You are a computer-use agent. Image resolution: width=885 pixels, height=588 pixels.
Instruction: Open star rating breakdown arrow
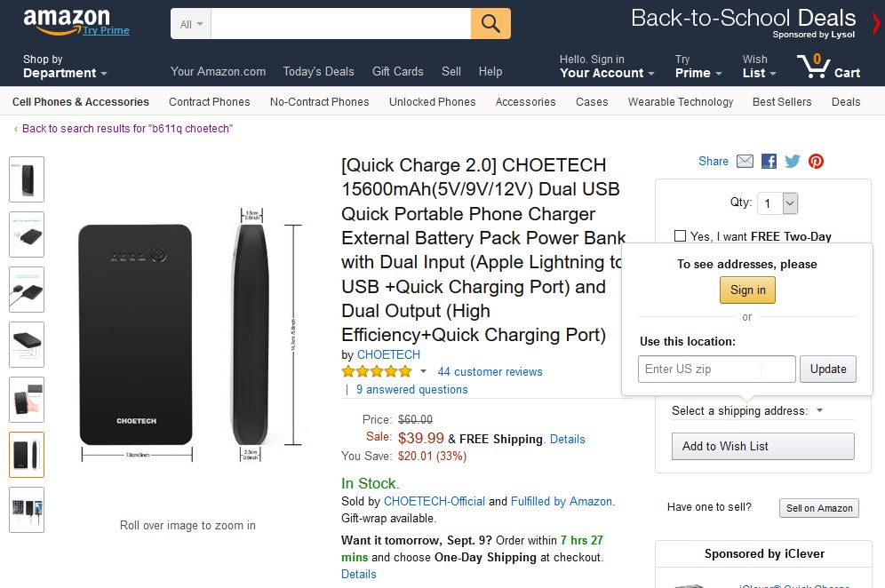[423, 371]
